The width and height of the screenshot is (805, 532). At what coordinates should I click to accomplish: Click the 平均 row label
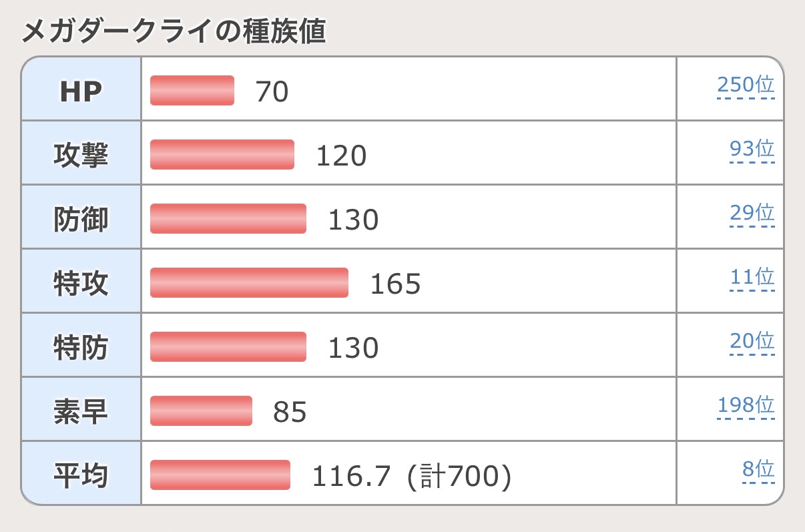81,476
